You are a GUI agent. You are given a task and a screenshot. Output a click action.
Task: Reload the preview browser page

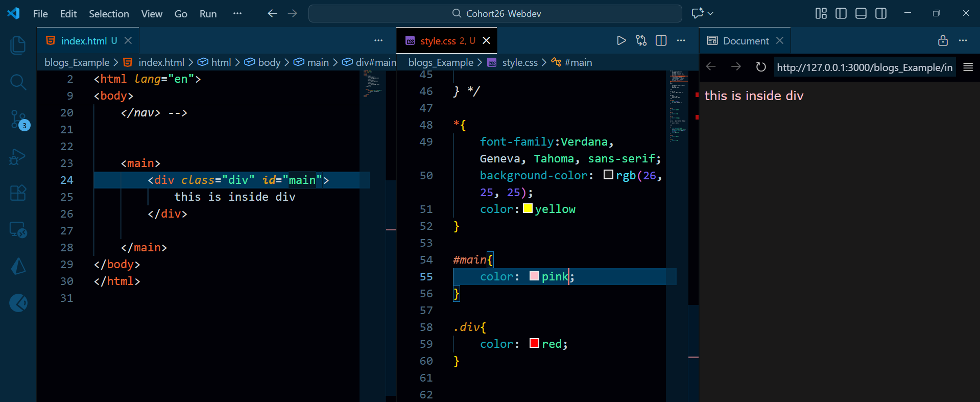(760, 67)
